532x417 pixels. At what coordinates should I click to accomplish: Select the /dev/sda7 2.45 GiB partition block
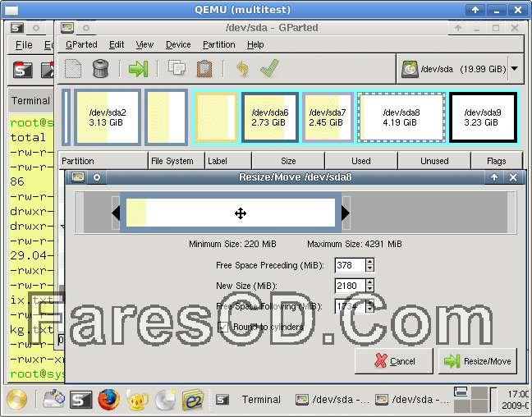pyautogui.click(x=328, y=117)
